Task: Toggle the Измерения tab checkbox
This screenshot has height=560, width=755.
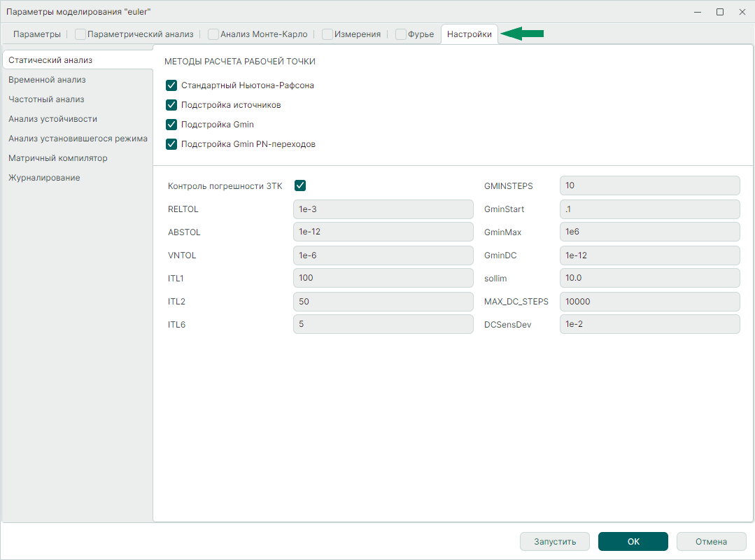Action: 327,34
